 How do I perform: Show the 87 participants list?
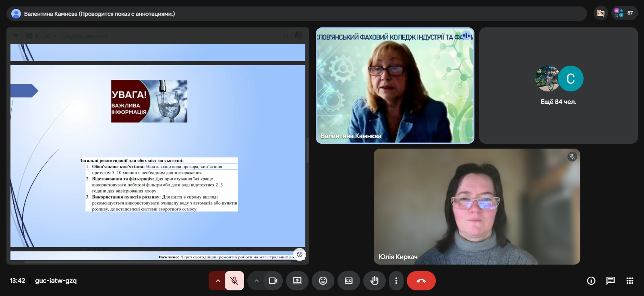(x=624, y=13)
